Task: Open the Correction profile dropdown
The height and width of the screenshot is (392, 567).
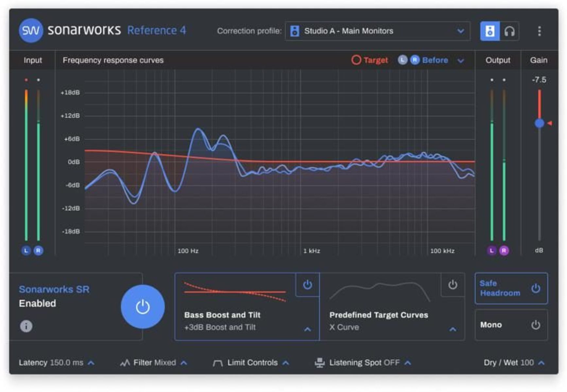Action: click(377, 31)
